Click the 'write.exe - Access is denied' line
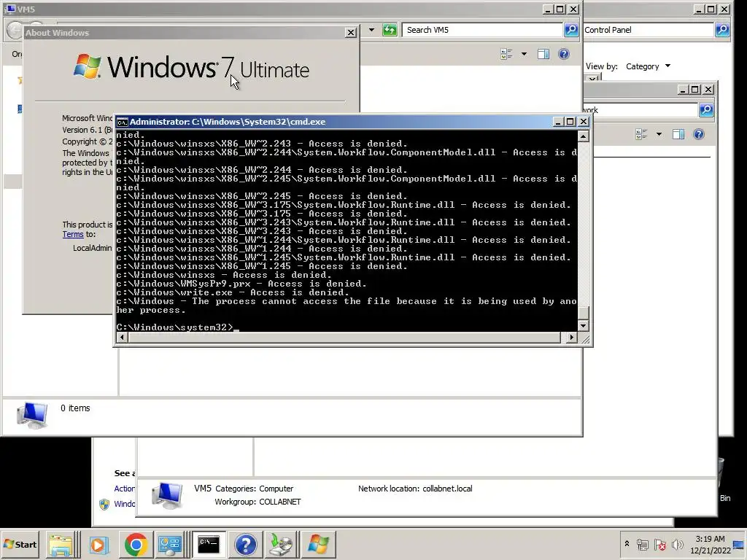The height and width of the screenshot is (560, 747). [233, 293]
